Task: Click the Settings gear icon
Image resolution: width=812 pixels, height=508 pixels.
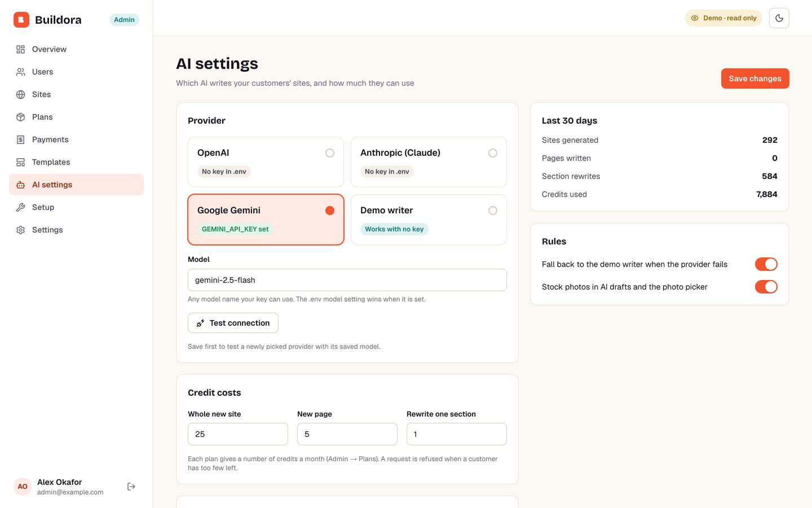Action: click(21, 230)
